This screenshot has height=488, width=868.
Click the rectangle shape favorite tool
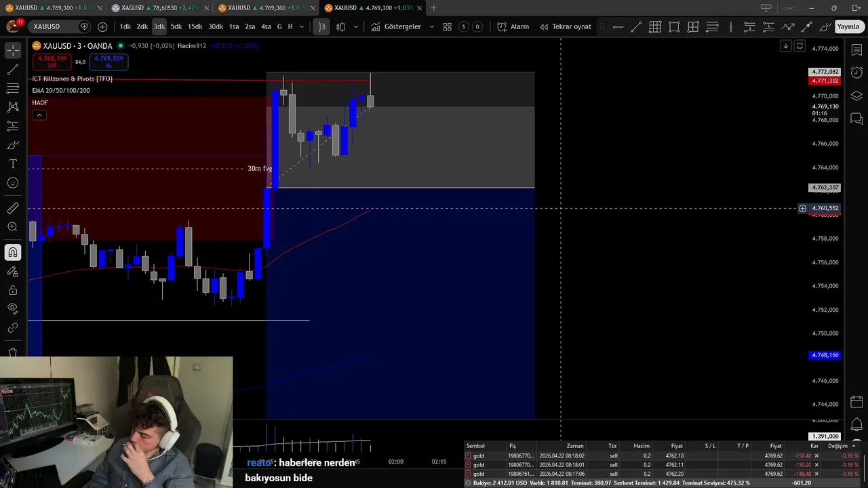[x=674, y=26]
